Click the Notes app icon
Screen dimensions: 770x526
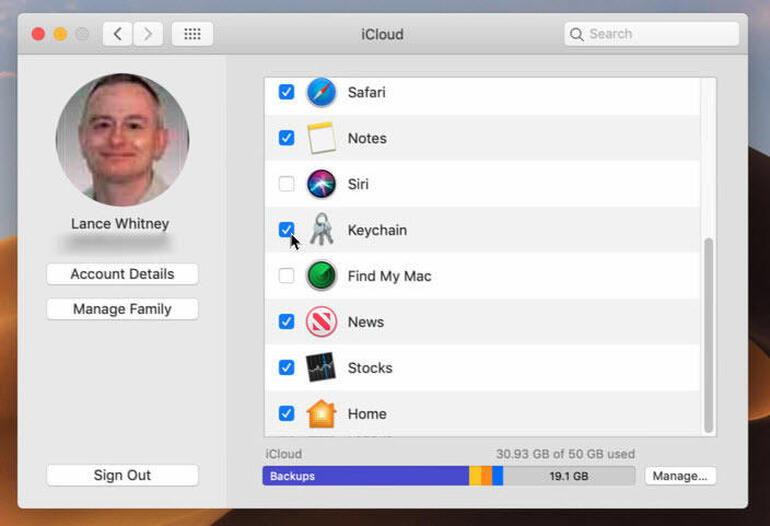pos(321,138)
